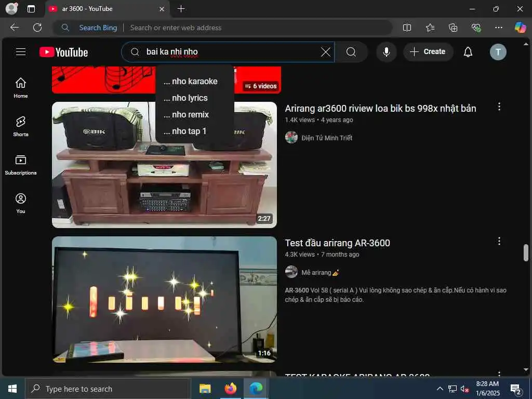Viewport: 532px width, 399px height.
Task: Start voice search with the microphone
Action: pyautogui.click(x=386, y=52)
